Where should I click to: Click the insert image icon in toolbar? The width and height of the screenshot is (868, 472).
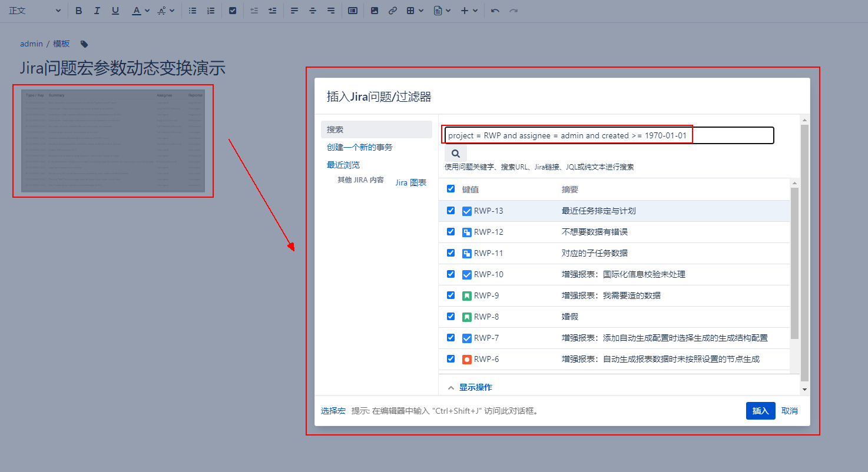(x=375, y=11)
